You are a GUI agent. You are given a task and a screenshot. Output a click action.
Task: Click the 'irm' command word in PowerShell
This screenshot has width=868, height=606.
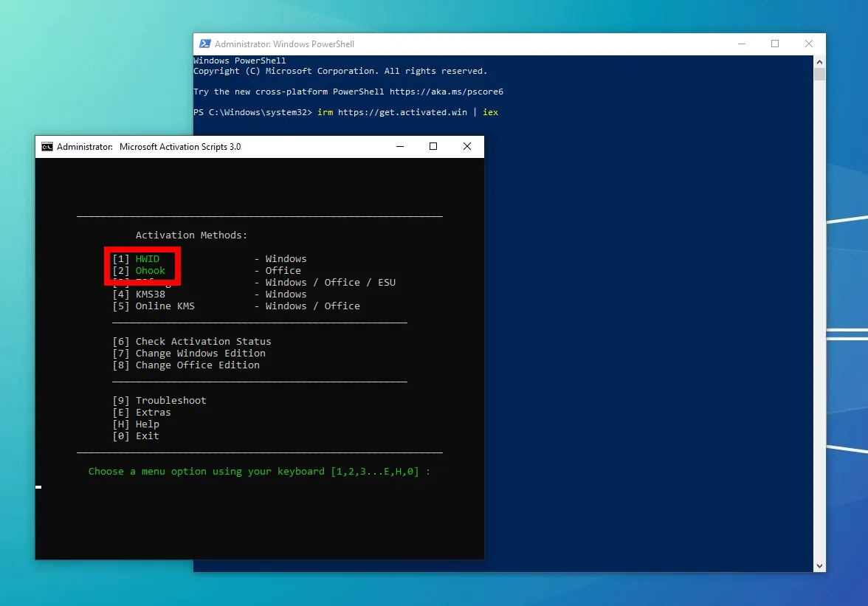325,112
